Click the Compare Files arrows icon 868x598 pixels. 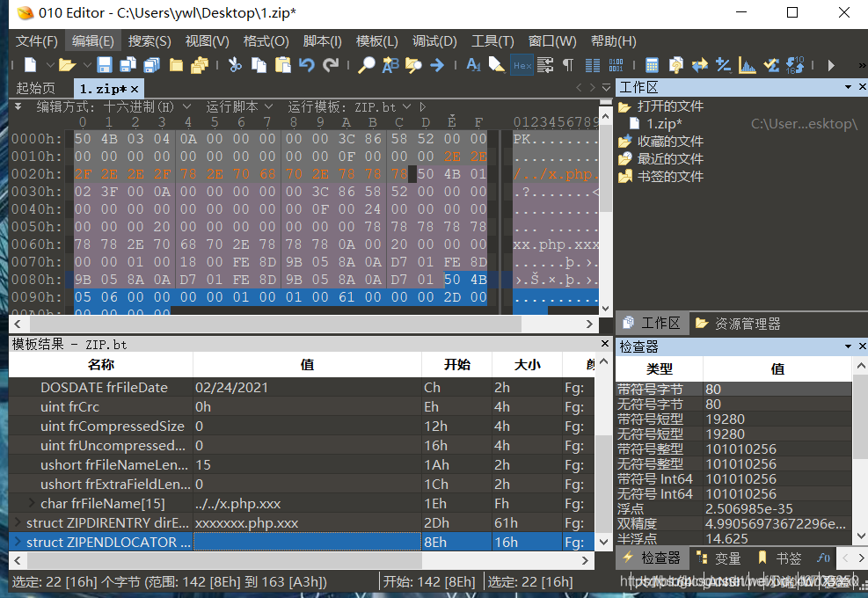(700, 65)
